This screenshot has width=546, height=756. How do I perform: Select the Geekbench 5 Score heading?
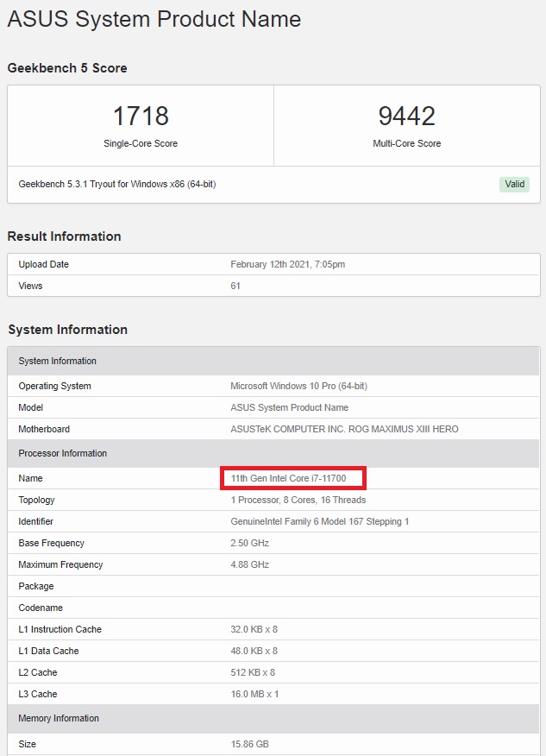click(x=67, y=68)
